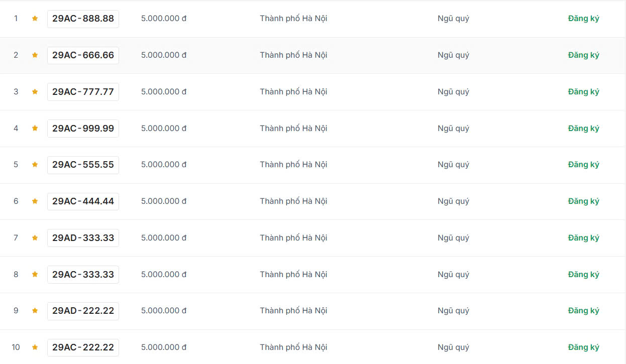The width and height of the screenshot is (626, 364).
Task: Click Đăng ký in the 29AC-999.99 row
Action: (x=583, y=129)
